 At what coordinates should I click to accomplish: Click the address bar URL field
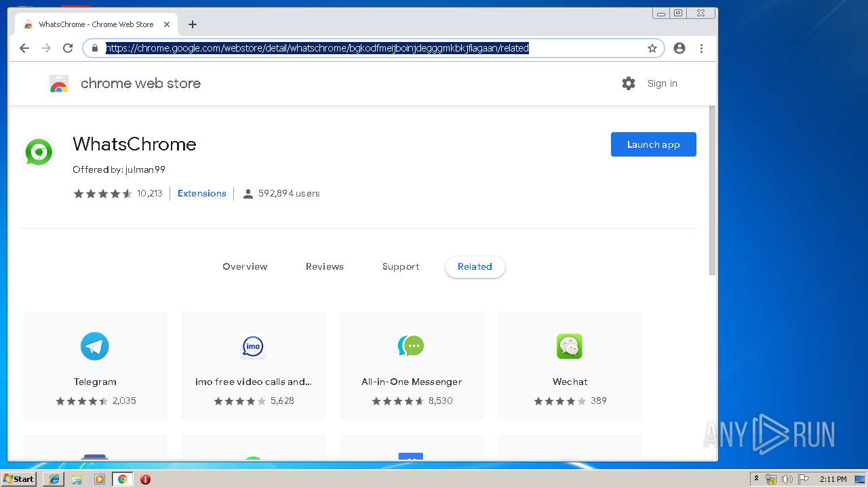tap(373, 48)
